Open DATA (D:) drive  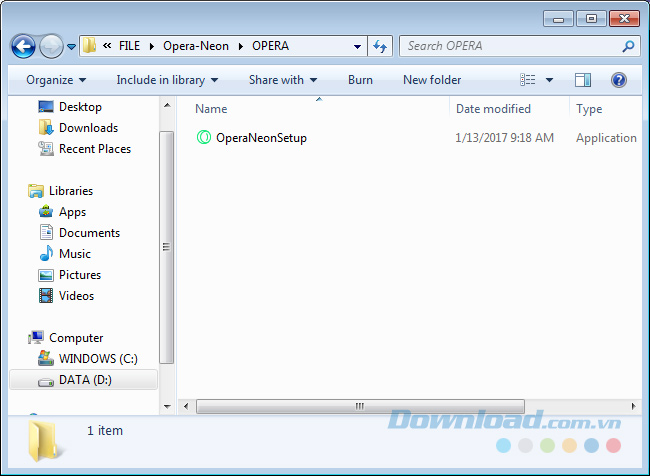85,380
